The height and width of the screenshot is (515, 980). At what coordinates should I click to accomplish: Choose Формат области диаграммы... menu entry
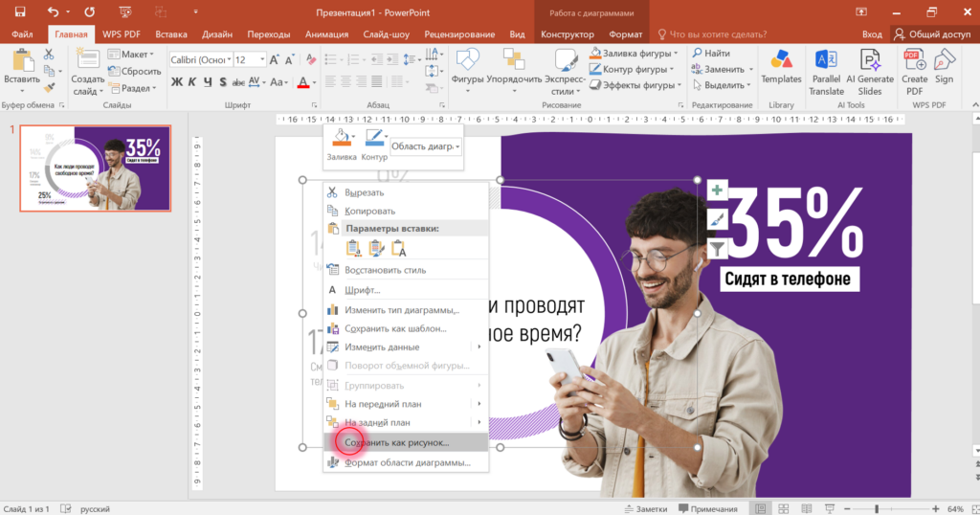[x=406, y=462]
